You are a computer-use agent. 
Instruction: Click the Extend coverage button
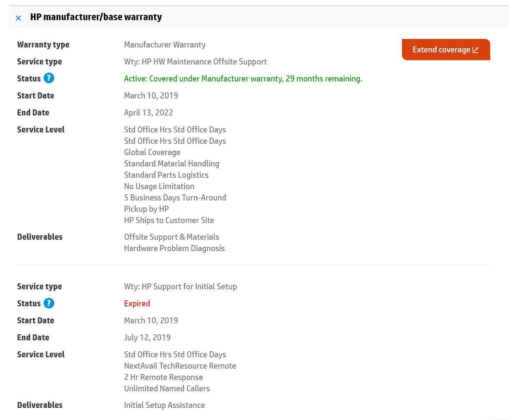(441, 50)
